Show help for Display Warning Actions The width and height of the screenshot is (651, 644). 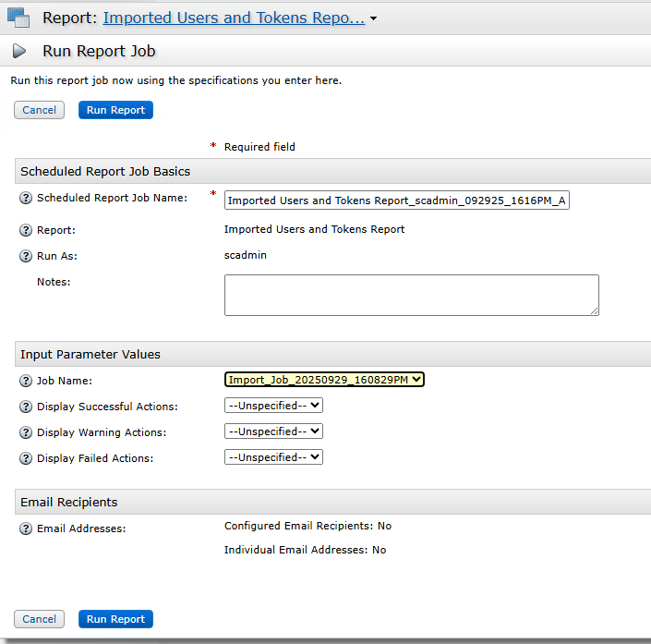(26, 432)
